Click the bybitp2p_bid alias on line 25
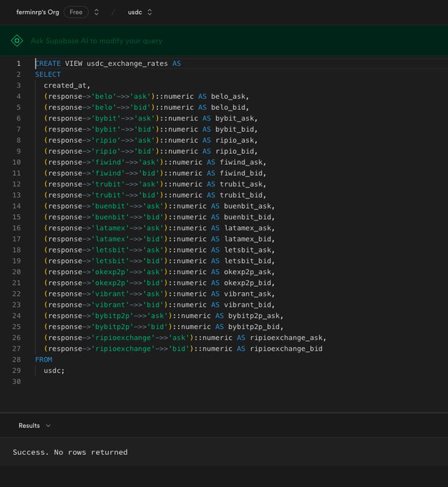 [255, 327]
